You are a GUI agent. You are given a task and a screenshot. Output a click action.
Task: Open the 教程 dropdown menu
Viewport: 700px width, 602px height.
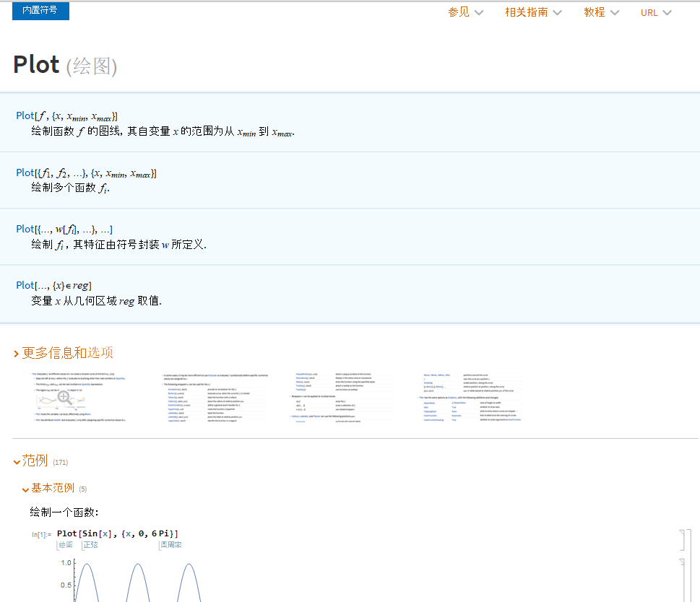pos(601,12)
